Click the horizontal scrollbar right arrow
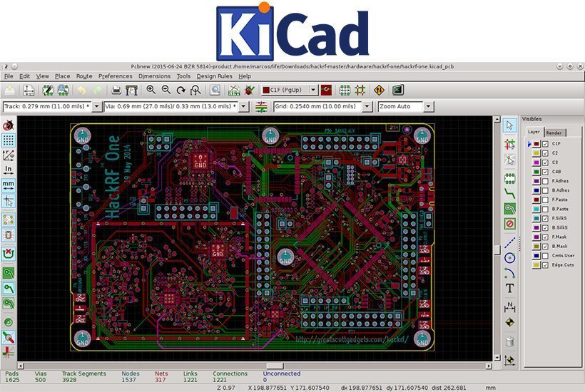Screen dimensions: 585x392 489,366
